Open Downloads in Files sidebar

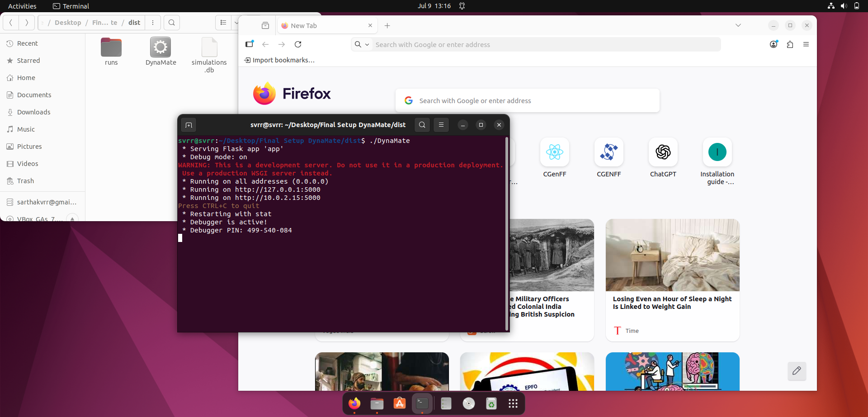pos(42,112)
